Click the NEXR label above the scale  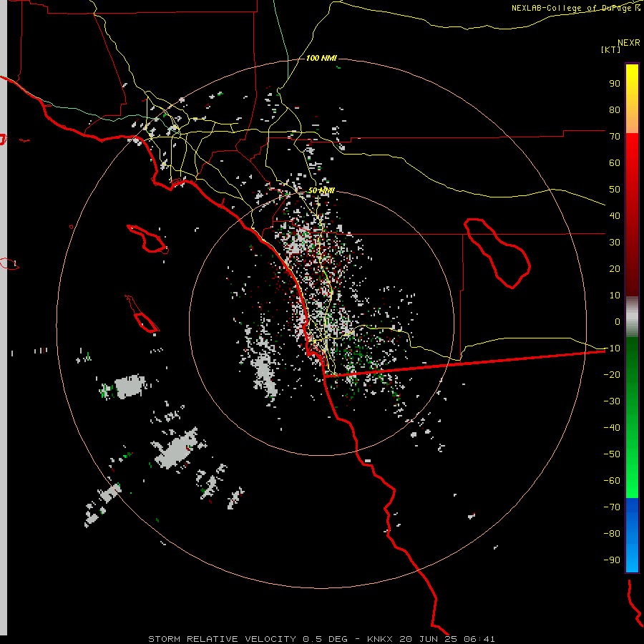[629, 43]
